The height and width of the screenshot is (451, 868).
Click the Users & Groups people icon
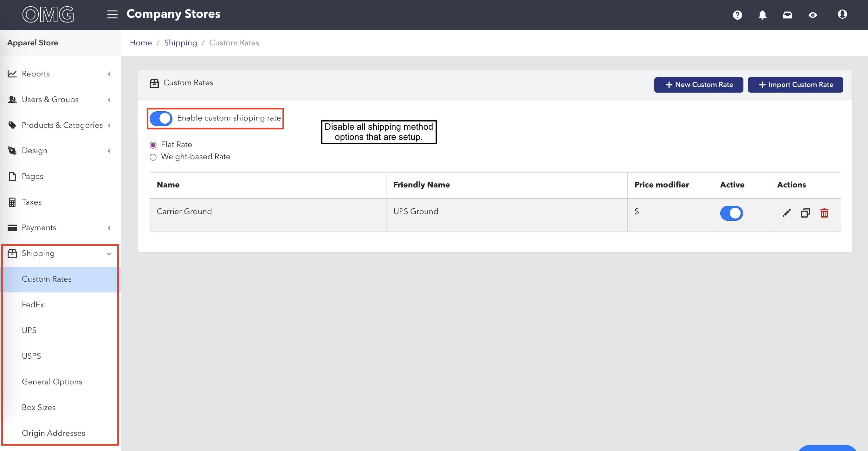pyautogui.click(x=12, y=100)
